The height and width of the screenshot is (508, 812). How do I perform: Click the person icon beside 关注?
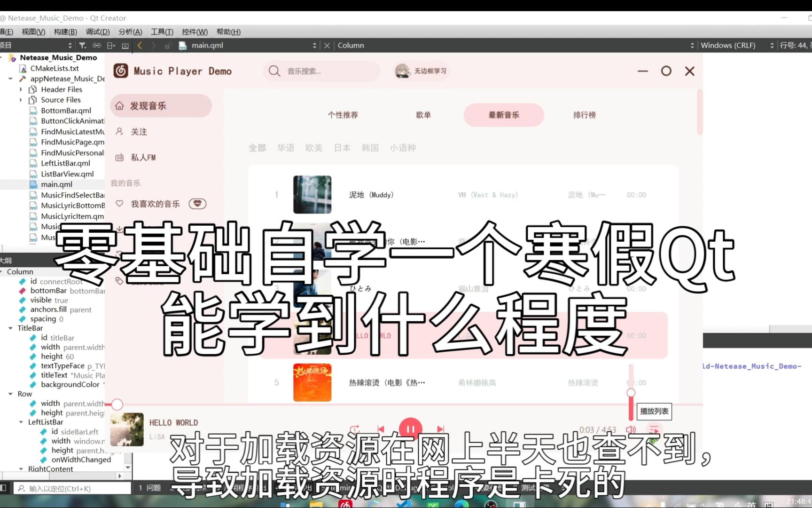click(x=119, y=131)
